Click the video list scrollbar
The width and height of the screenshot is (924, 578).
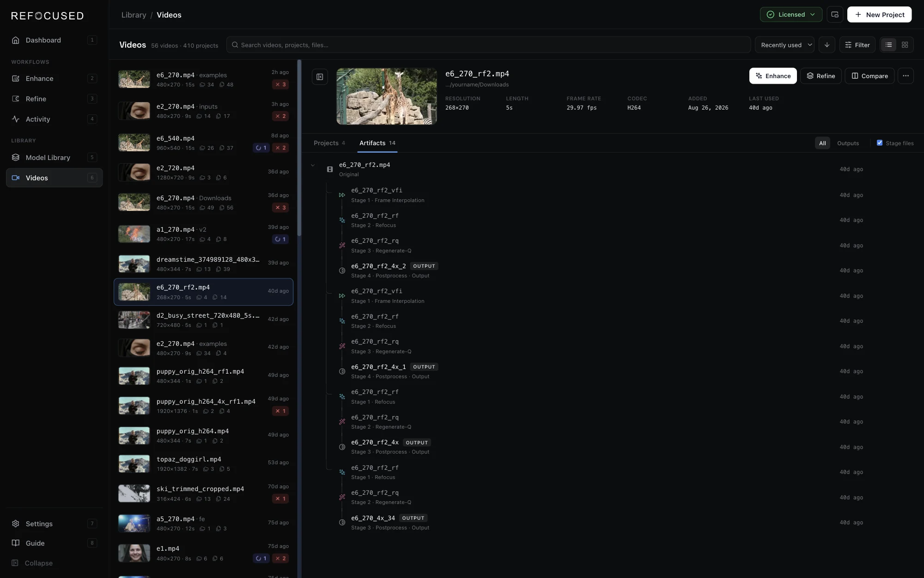point(299,148)
